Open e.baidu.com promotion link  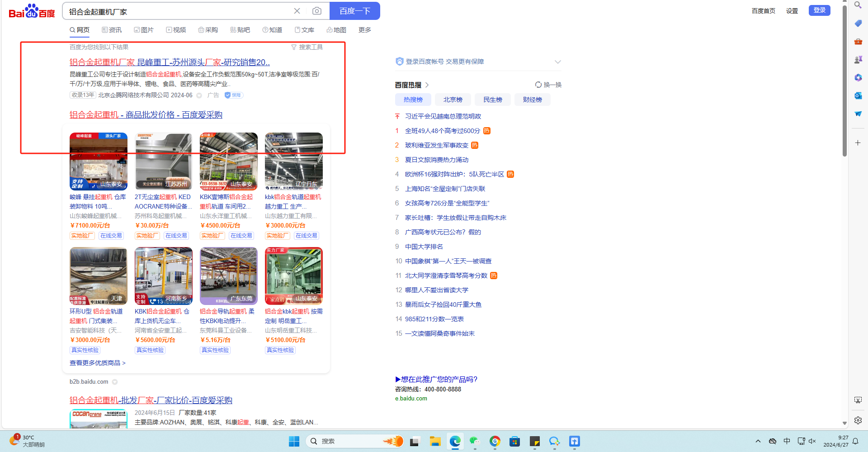411,399
